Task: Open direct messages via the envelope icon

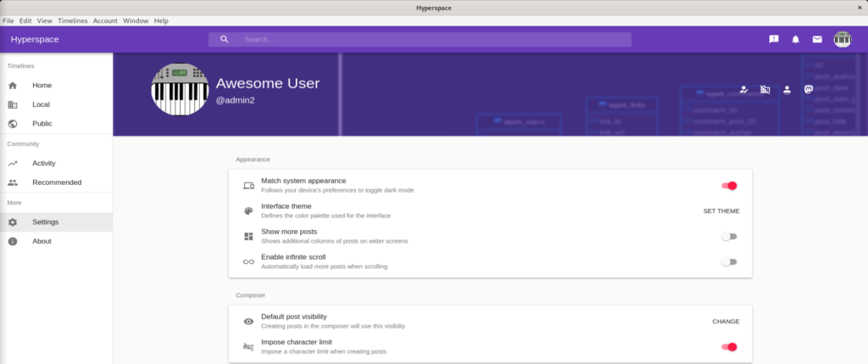Action: point(817,39)
